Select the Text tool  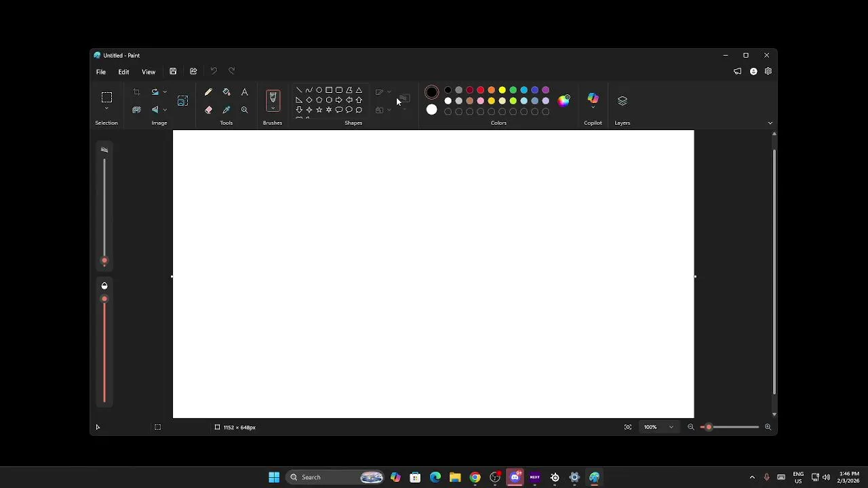(245, 92)
